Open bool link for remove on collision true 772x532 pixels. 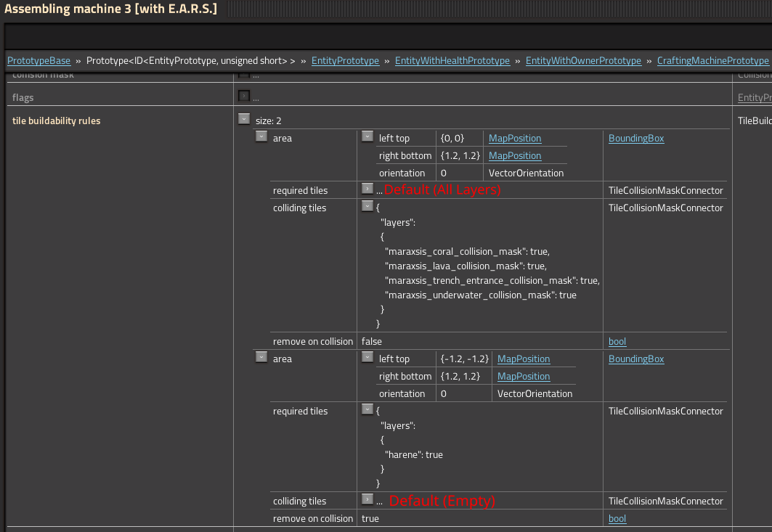point(617,519)
